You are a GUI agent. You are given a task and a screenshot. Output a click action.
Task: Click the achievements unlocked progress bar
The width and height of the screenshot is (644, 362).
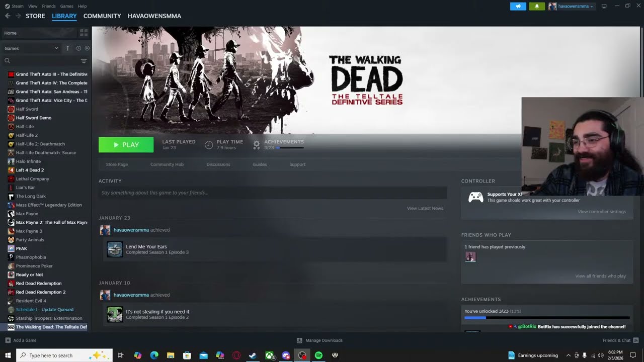(x=547, y=318)
